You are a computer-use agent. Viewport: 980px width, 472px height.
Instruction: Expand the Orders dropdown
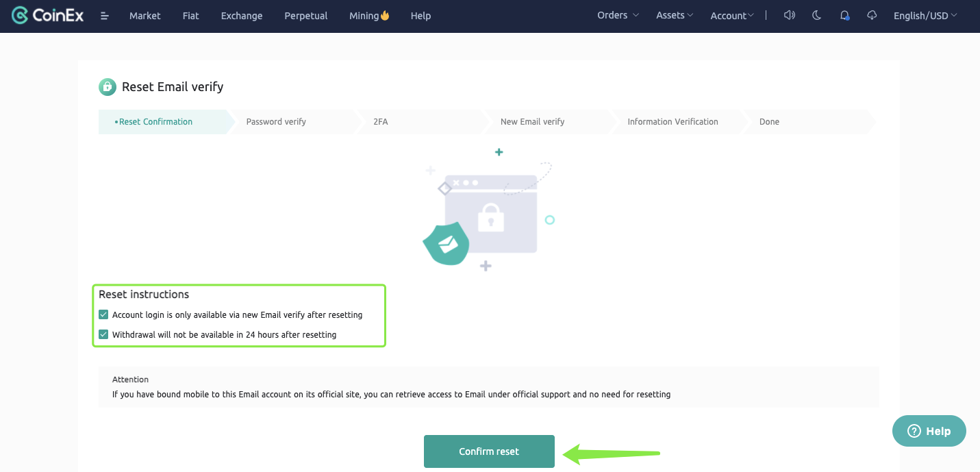pyautogui.click(x=617, y=15)
